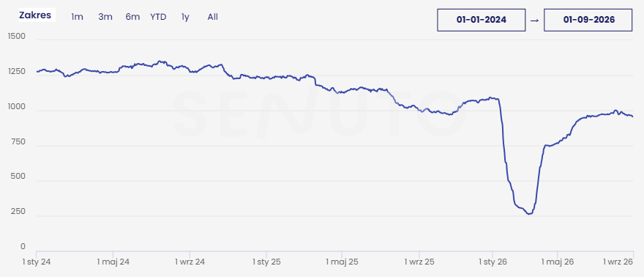Select the '1 maj 24' axis label

113,262
